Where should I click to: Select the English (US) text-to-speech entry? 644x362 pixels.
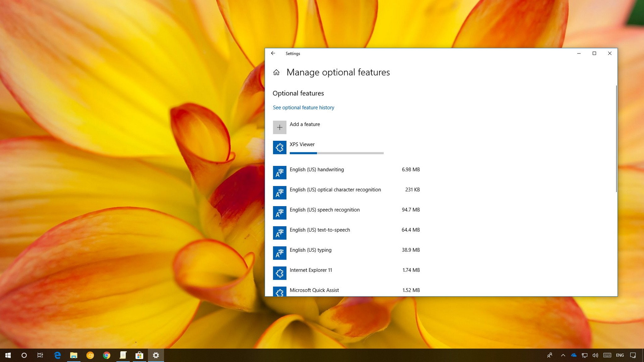347,233
